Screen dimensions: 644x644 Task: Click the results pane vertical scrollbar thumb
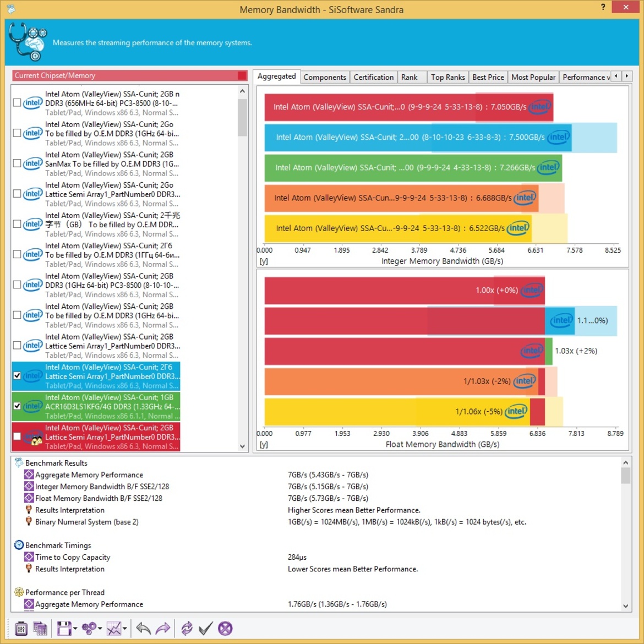[x=625, y=476]
